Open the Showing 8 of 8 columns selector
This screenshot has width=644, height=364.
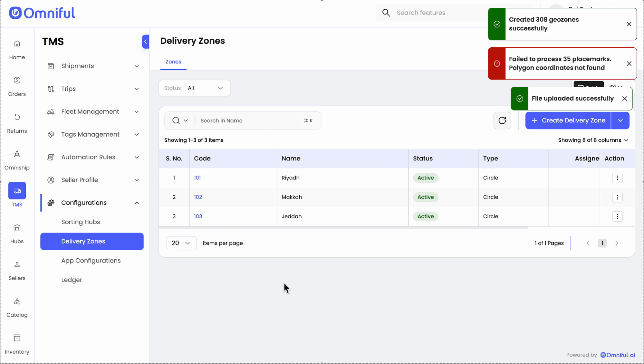point(593,140)
